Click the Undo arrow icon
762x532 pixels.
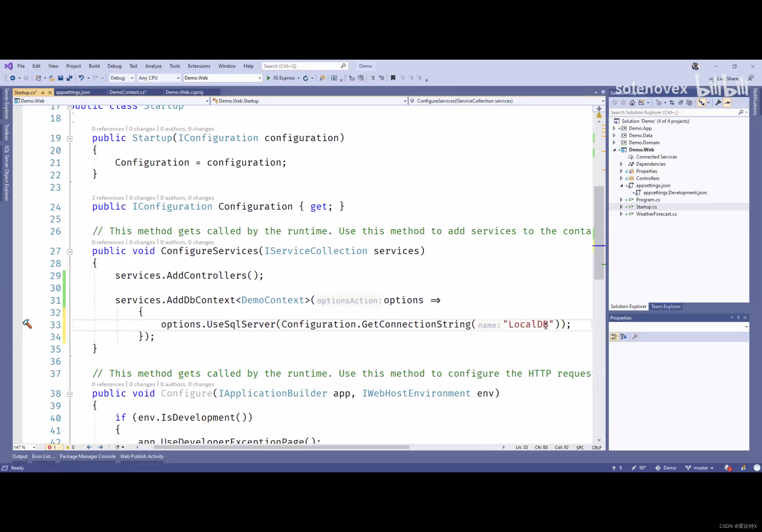tap(81, 78)
